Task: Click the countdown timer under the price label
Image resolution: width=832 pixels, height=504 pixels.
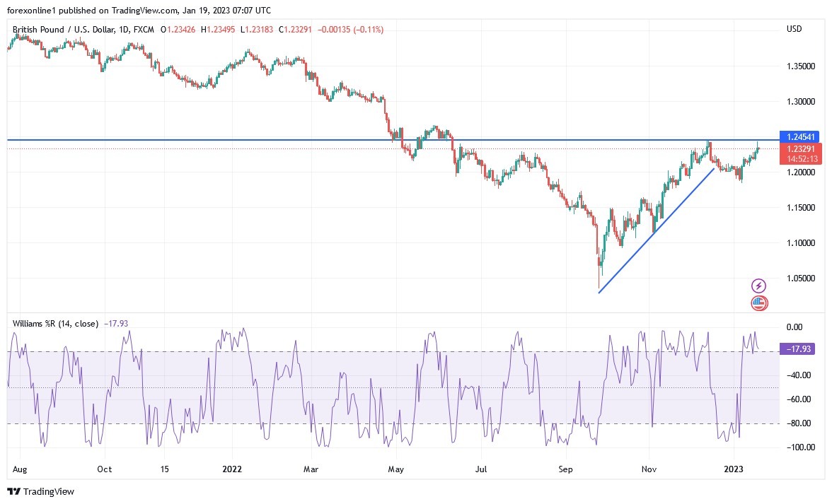Action: point(801,158)
